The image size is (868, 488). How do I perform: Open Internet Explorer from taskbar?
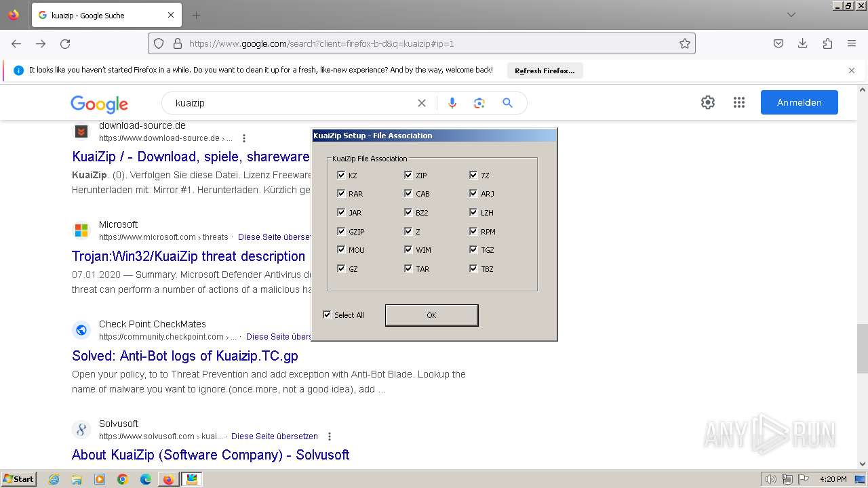point(54,479)
